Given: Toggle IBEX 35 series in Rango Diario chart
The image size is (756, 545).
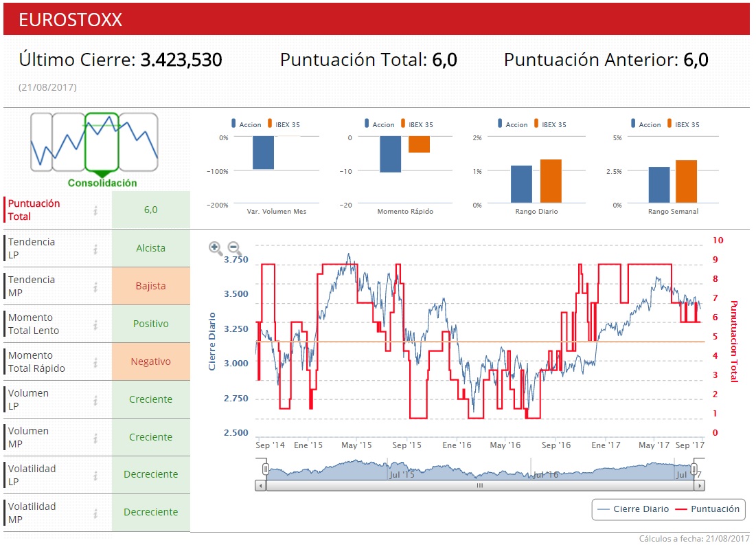Looking at the screenshot, I should [551, 124].
